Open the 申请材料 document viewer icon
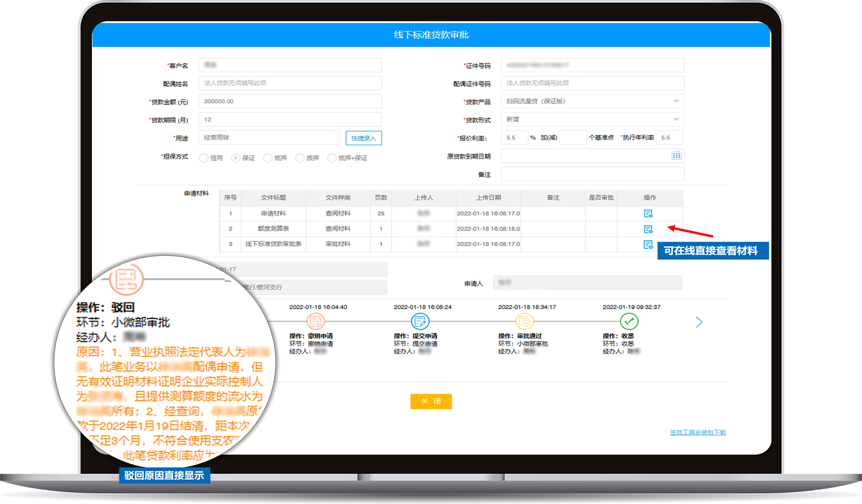Image resolution: width=862 pixels, height=504 pixels. click(x=648, y=213)
